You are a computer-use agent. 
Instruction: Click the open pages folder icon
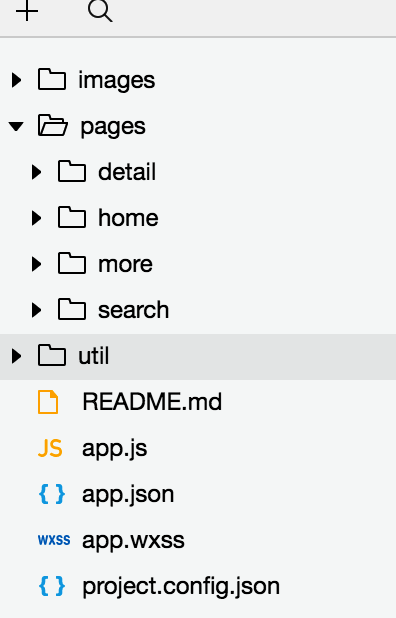52,125
